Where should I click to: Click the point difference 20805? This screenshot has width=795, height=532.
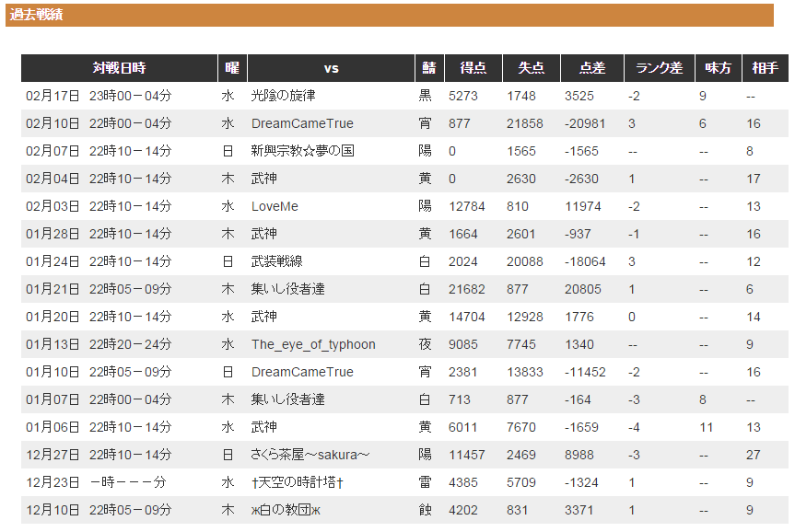tap(583, 289)
